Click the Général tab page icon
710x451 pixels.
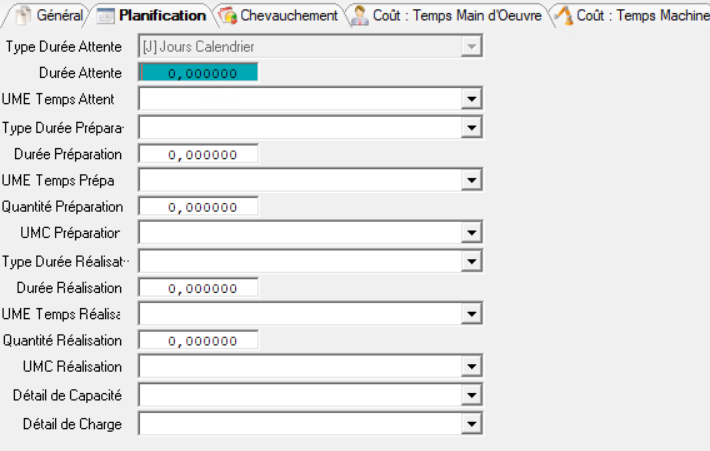point(22,16)
